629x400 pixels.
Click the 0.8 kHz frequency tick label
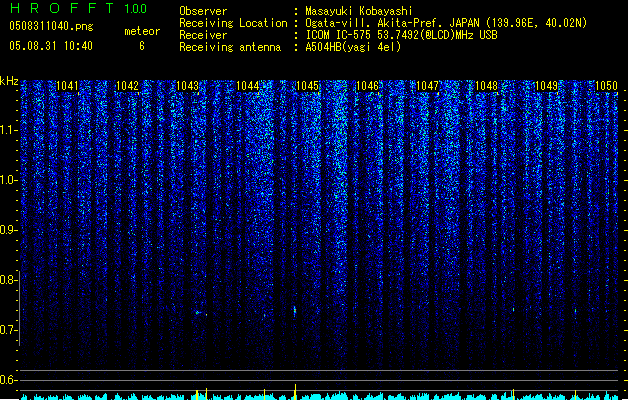click(8, 280)
